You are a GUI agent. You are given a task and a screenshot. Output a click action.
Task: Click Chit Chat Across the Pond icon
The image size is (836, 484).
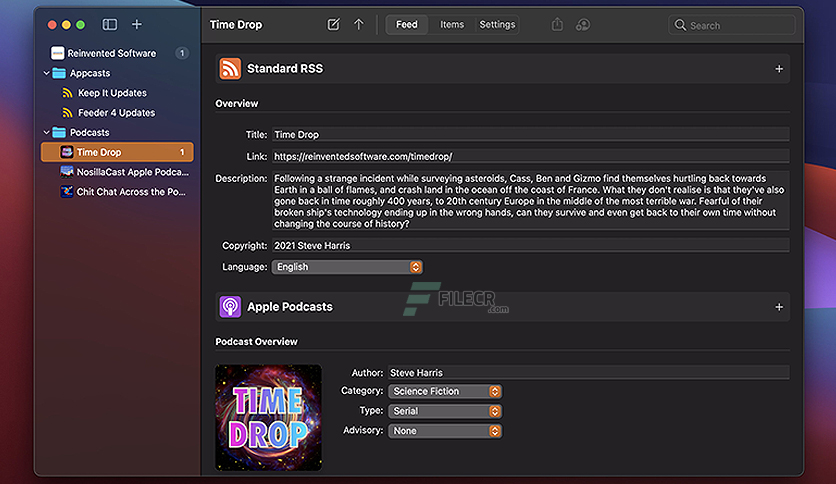coord(67,191)
